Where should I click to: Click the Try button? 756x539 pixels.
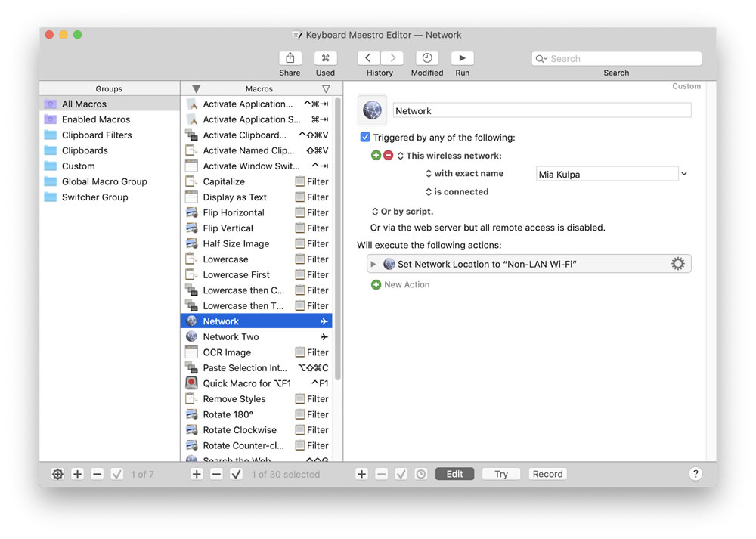(501, 474)
